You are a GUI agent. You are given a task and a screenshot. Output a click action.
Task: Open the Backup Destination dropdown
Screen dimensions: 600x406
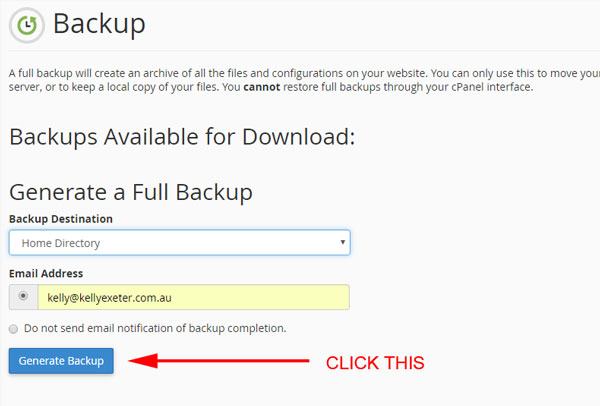pos(179,243)
